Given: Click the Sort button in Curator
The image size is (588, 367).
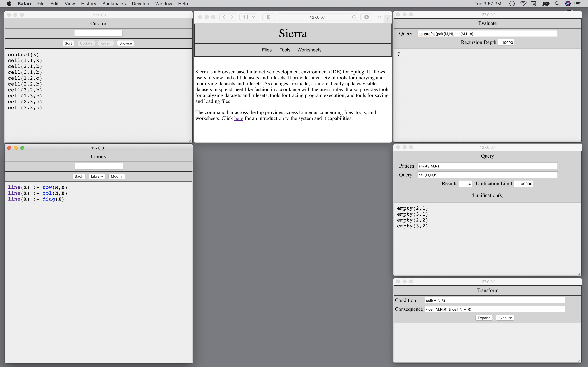Looking at the screenshot, I should point(68,43).
